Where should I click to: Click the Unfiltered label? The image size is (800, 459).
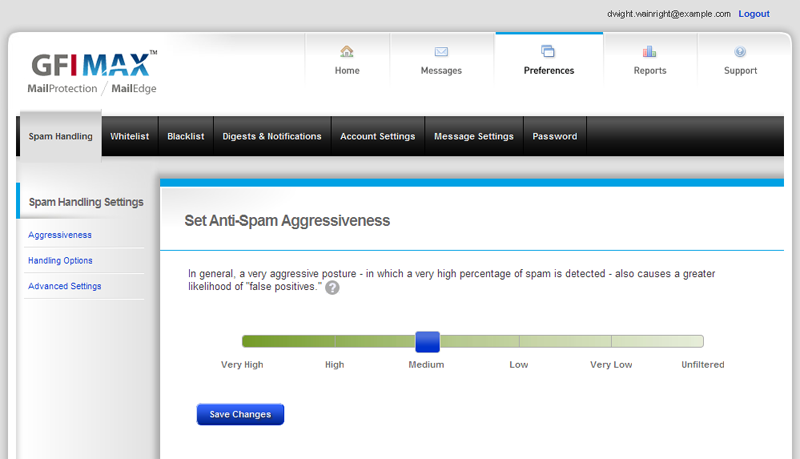coord(703,365)
